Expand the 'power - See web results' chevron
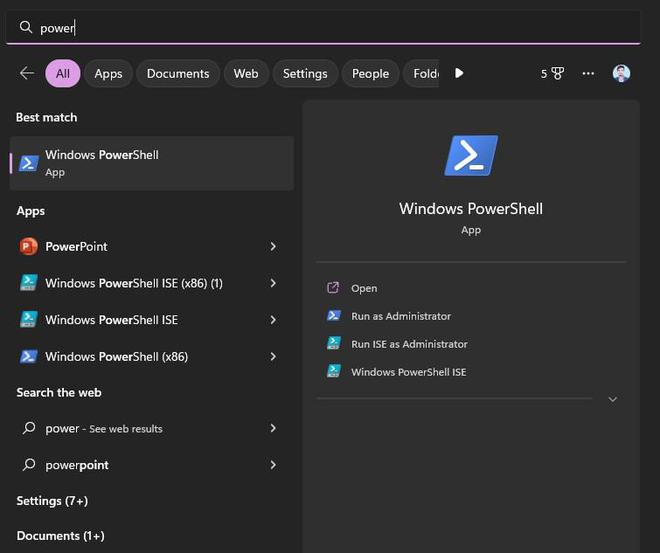Image resolution: width=660 pixels, height=553 pixels. pyautogui.click(x=273, y=428)
